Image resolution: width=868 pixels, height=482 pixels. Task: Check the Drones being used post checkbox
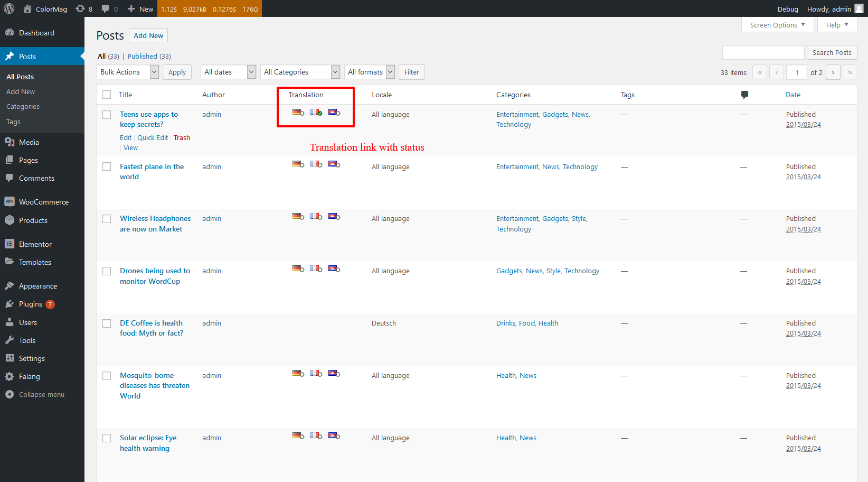107,271
